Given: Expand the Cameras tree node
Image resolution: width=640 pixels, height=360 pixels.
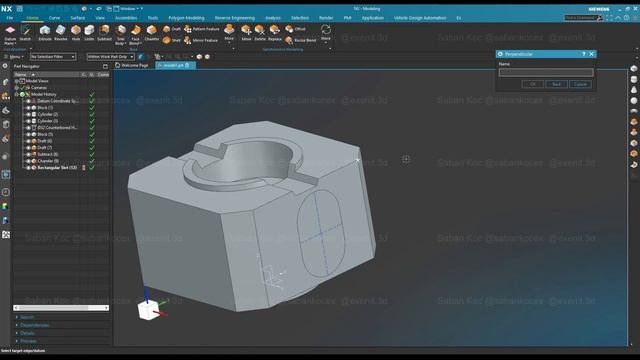Looking at the screenshot, I should pos(16,88).
